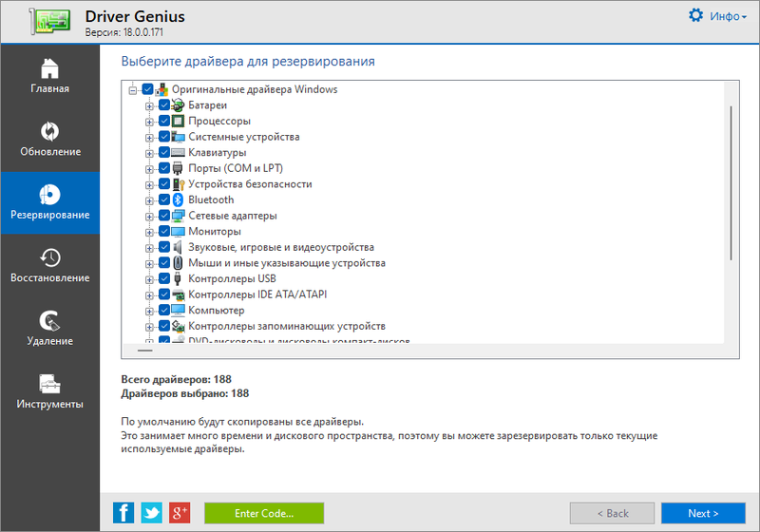Collapse Оригинальные драйвера Windows tree node
760x532 pixels.
click(x=133, y=90)
